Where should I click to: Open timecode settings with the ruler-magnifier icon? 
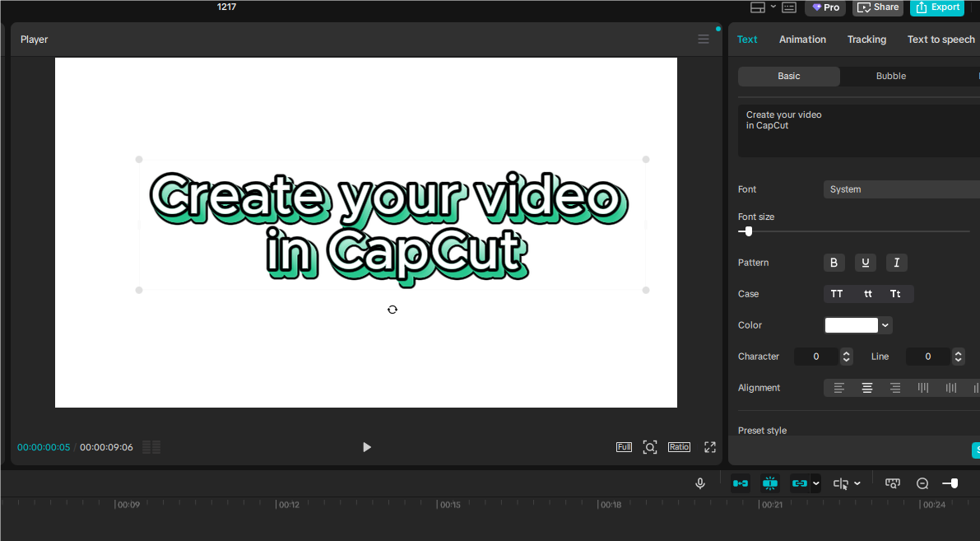[893, 483]
